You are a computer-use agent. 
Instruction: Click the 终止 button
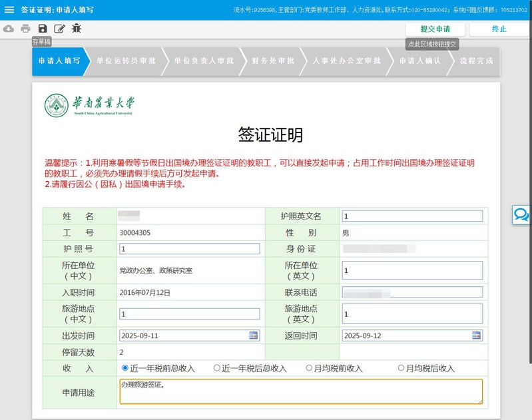(499, 29)
